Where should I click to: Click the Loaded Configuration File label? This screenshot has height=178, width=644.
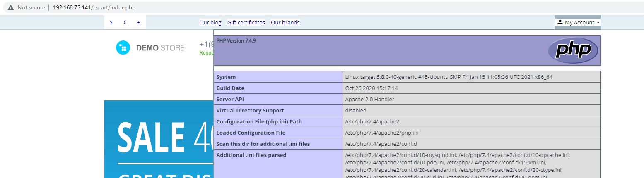click(251, 133)
